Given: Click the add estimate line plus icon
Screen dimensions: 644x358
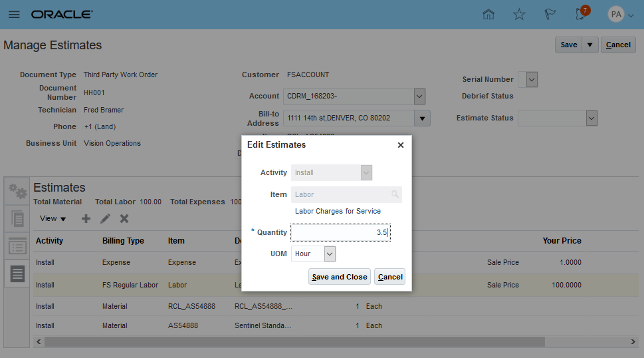Looking at the screenshot, I should coord(86,218).
